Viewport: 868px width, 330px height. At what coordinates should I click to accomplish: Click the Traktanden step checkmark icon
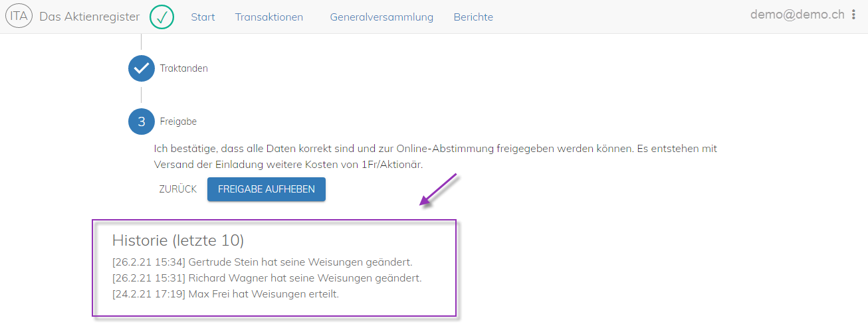141,68
